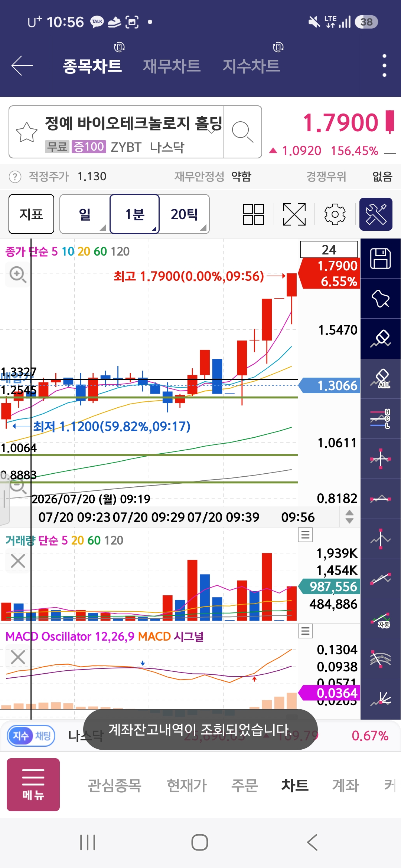This screenshot has height=868, width=401.
Task: Adjust the chart height up-down stepper
Action: coord(349,516)
